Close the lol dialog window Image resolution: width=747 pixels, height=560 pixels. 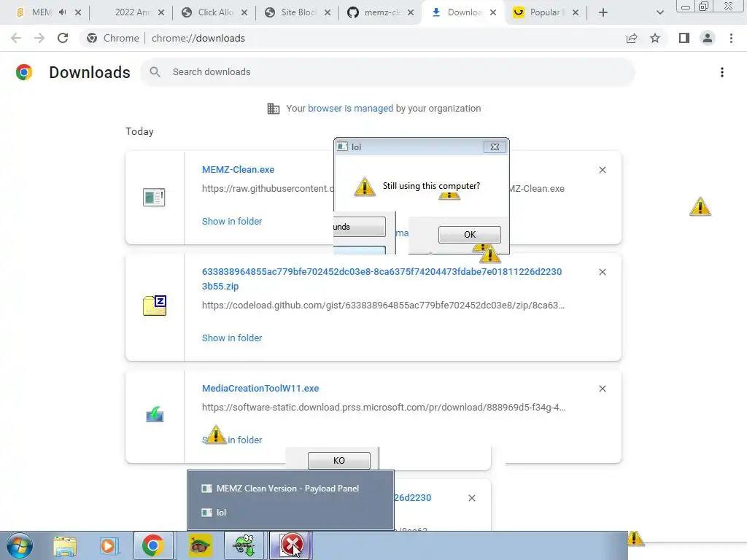click(495, 147)
